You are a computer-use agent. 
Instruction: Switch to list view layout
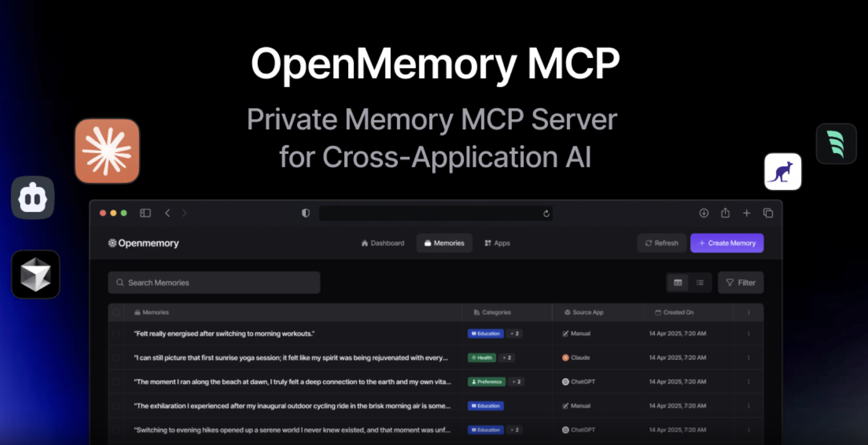pyautogui.click(x=700, y=283)
